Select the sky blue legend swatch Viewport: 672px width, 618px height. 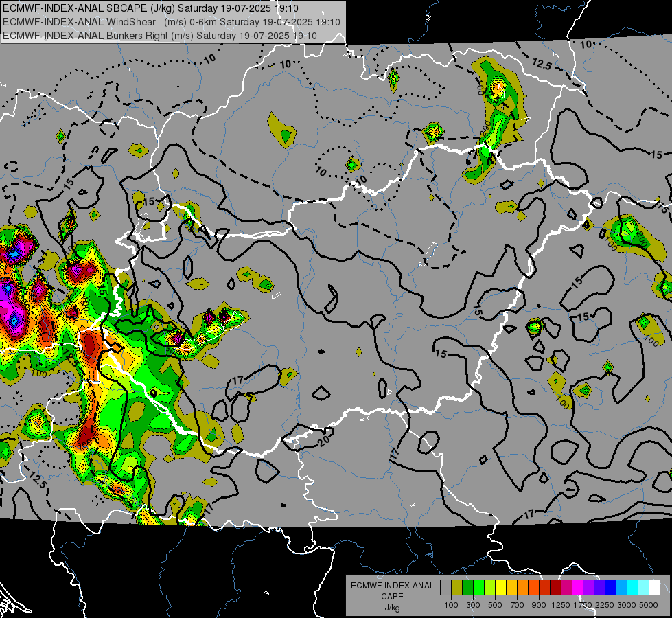[622, 588]
